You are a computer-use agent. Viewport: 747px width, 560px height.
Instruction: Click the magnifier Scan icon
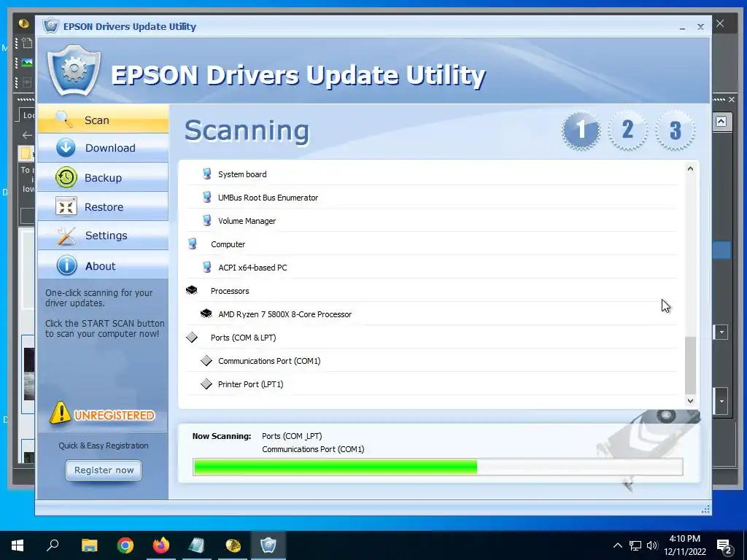click(64, 119)
